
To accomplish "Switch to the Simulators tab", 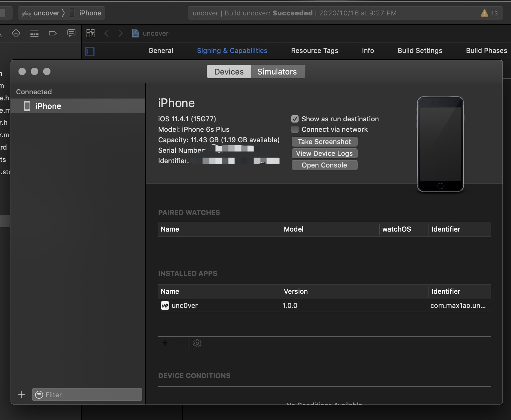I will pyautogui.click(x=278, y=71).
